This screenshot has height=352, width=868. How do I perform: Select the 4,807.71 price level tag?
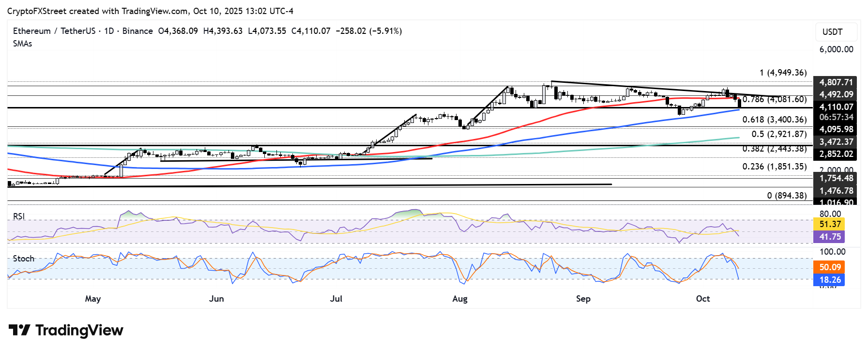click(x=836, y=82)
